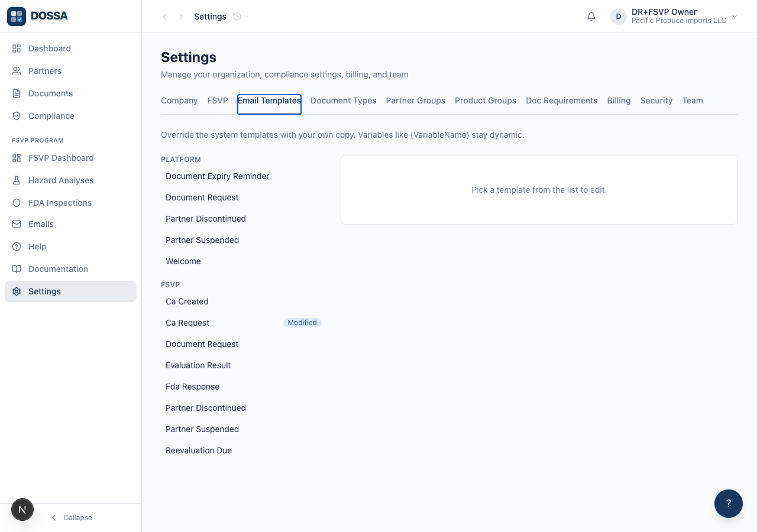Select the Ca Request template
This screenshot has width=757, height=532.
click(x=244, y=323)
